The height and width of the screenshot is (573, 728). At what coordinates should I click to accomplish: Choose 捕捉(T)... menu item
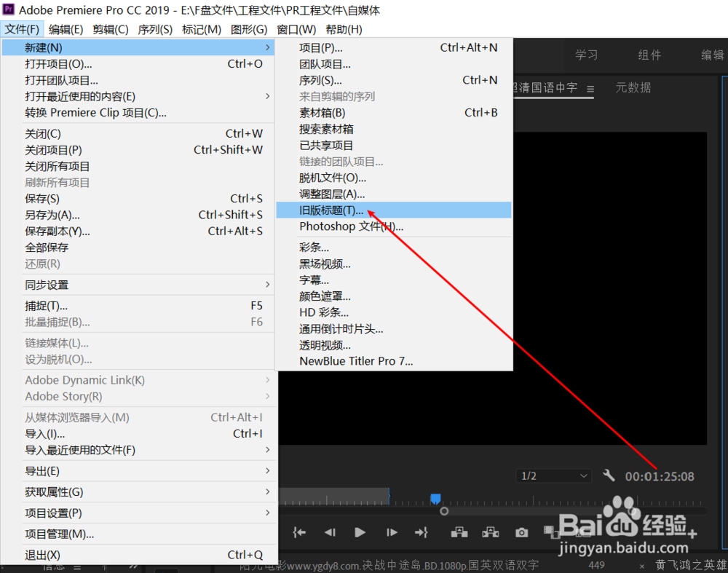point(138,306)
